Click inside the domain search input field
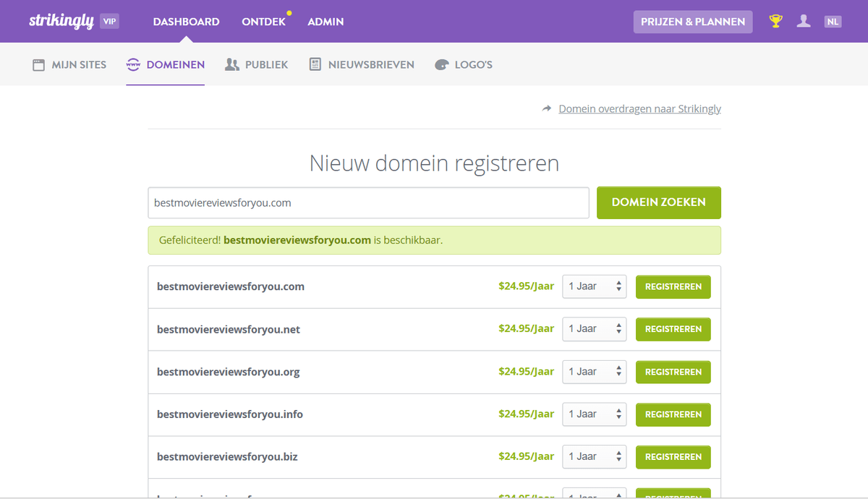The height and width of the screenshot is (499, 868). coord(368,203)
